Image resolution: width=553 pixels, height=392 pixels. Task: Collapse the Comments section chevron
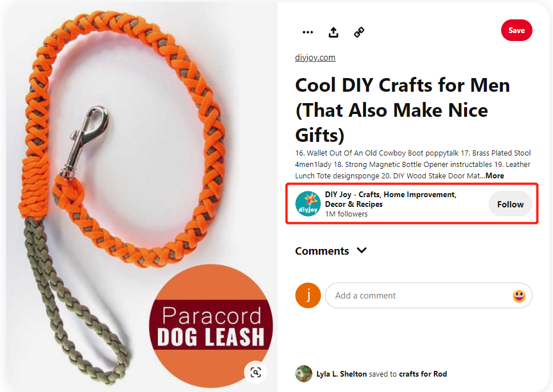361,251
